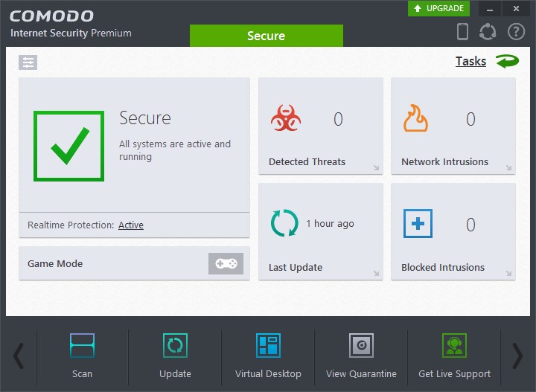This screenshot has width=536, height=392.
Task: Open View Quarantine from bottom bar
Action: (x=361, y=356)
